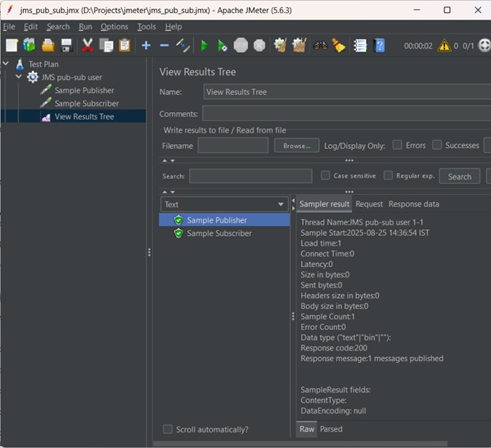Click the Shutdown test icon
Screen dimensions: 491x448
tap(259, 46)
